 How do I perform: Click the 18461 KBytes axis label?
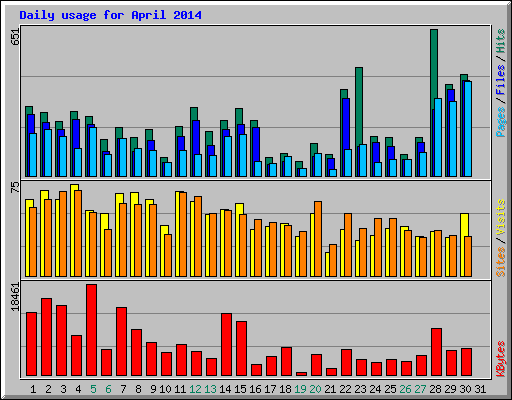pyautogui.click(x=15, y=297)
